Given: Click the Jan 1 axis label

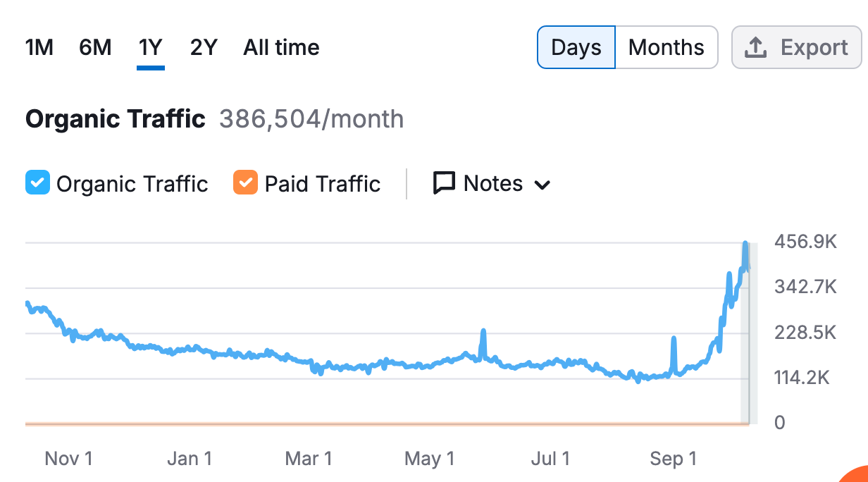Looking at the screenshot, I should click(190, 459).
